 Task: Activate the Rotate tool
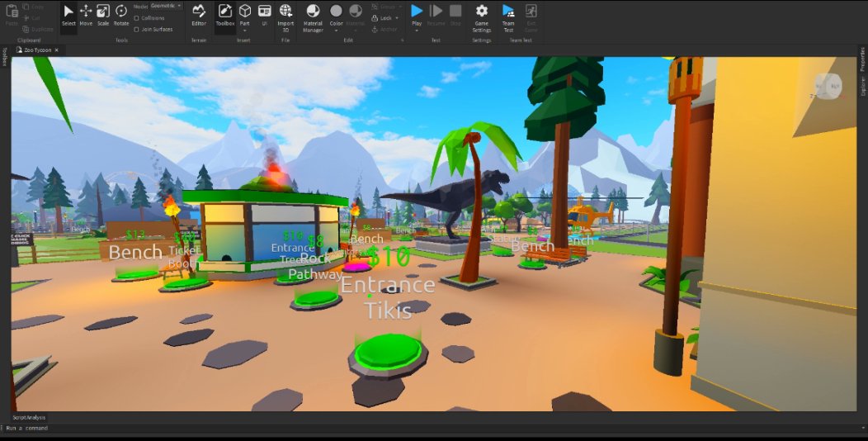pyautogui.click(x=120, y=16)
